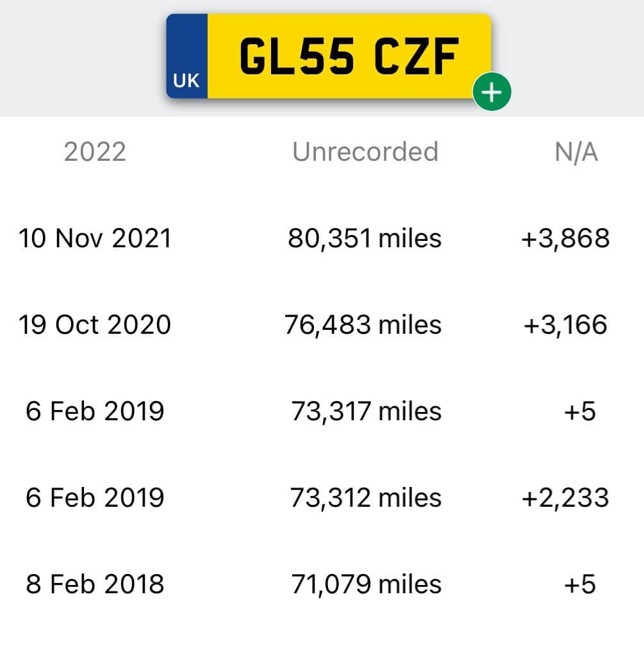Click the 80,351 miles reading
644x649 pixels.
pyautogui.click(x=365, y=238)
